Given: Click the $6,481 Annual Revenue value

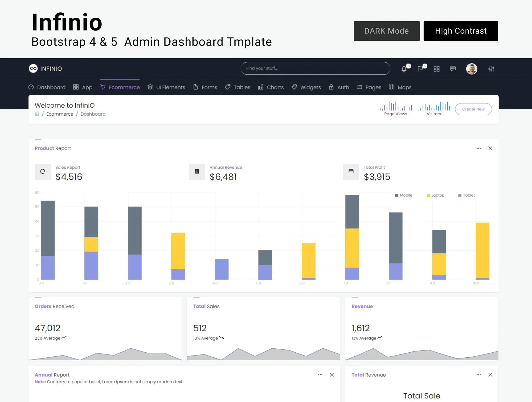Looking at the screenshot, I should [x=223, y=177].
